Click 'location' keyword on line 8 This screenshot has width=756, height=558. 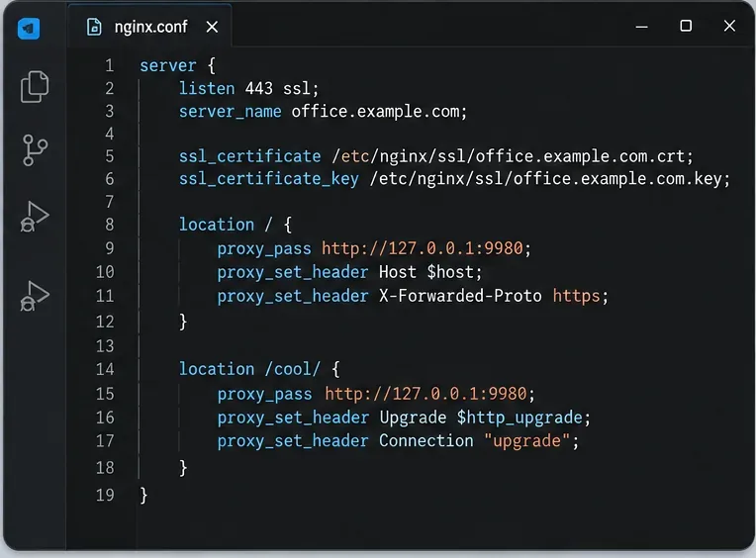click(x=217, y=225)
